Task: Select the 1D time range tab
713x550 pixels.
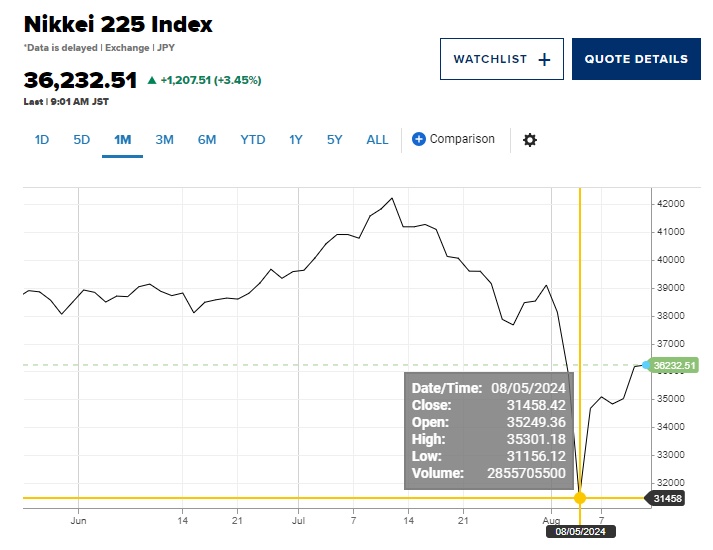Action: (x=42, y=140)
